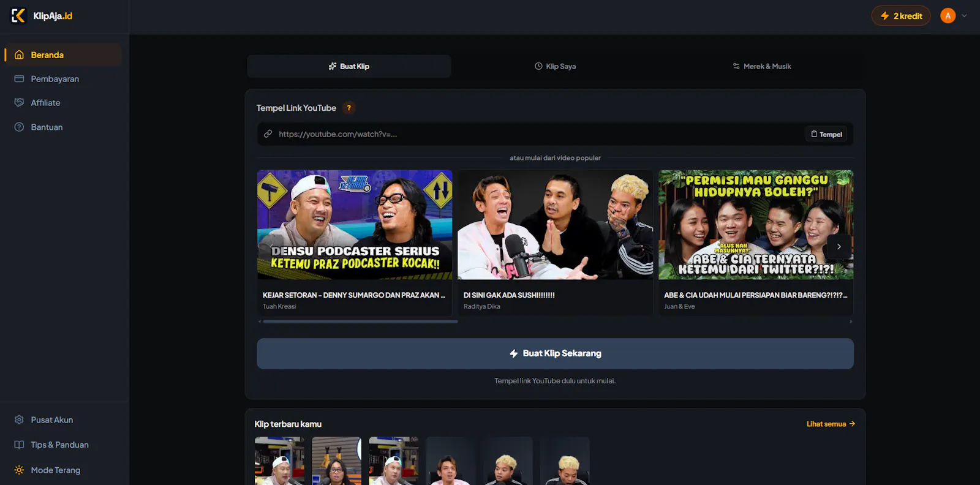Expand the account dropdown chevron
980x485 pixels.
click(x=965, y=16)
